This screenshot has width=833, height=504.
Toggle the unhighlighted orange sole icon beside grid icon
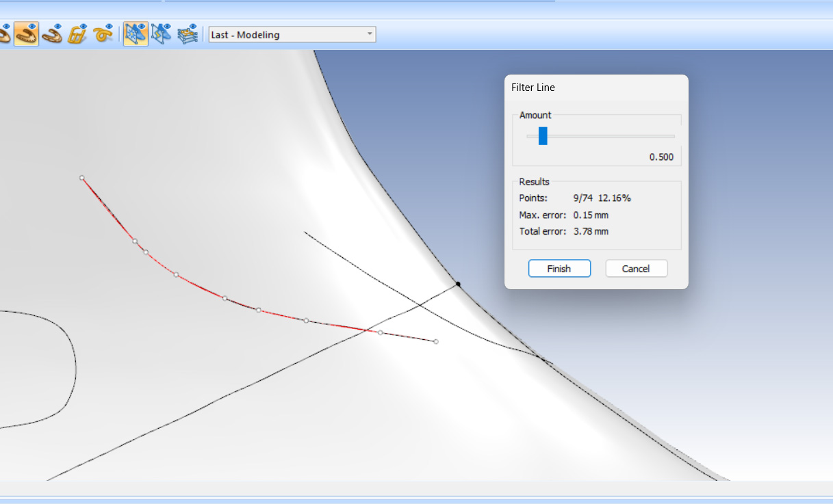point(52,34)
